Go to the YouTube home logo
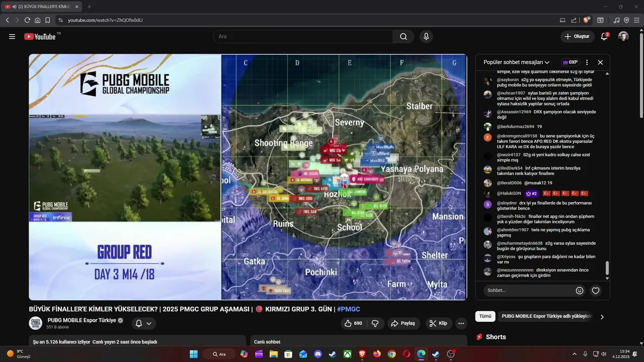644x362 pixels. (x=40, y=36)
